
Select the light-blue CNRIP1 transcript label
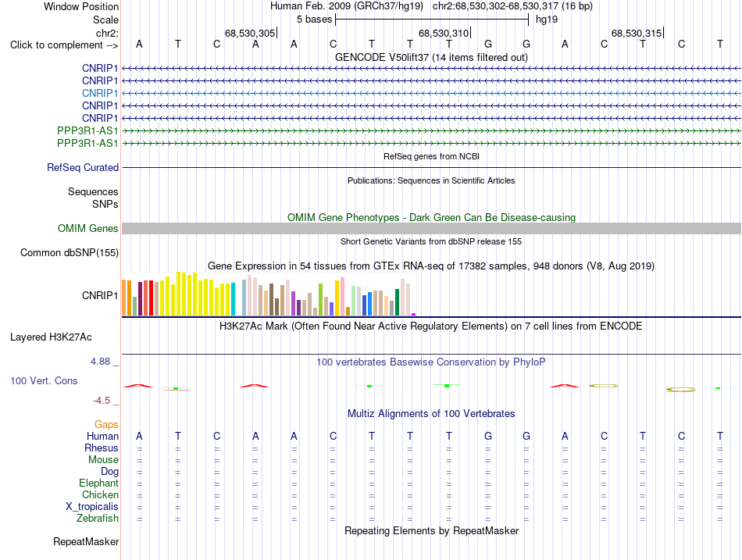pyautogui.click(x=100, y=93)
